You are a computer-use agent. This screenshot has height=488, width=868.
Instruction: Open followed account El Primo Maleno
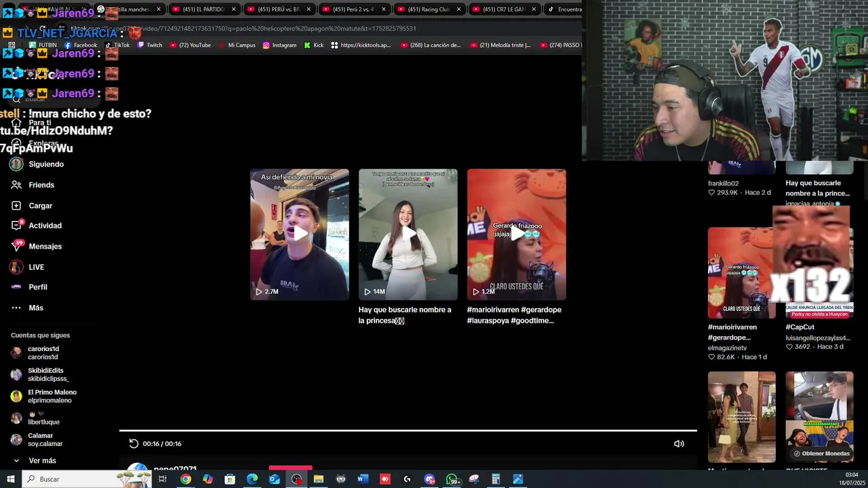point(52,396)
